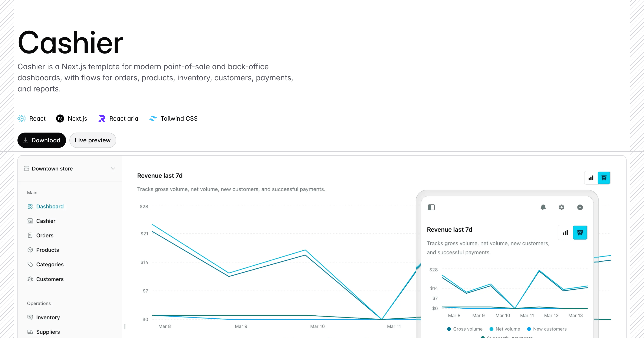Screen dimensions: 644x338
Task: Click the store icon beside Downtown store
Action: coord(26,168)
